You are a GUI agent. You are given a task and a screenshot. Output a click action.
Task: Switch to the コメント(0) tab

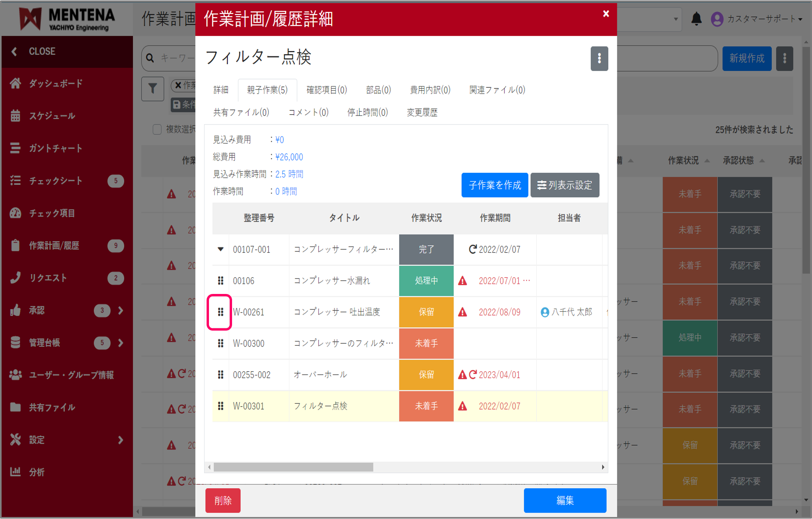308,112
